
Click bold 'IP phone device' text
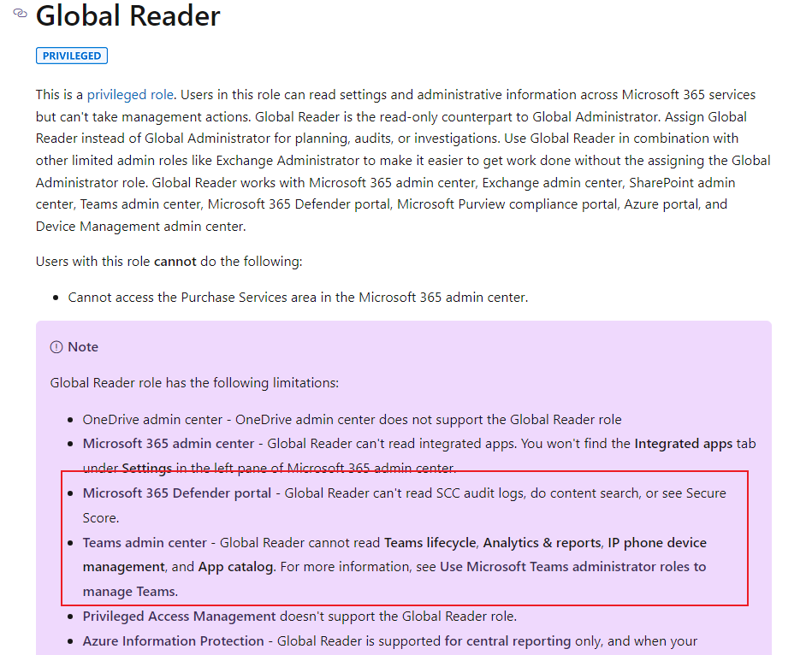(657, 543)
